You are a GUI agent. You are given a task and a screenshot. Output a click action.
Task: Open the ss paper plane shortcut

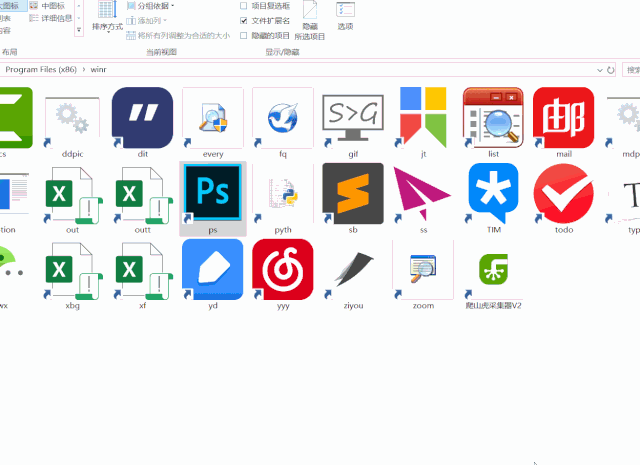coord(423,199)
